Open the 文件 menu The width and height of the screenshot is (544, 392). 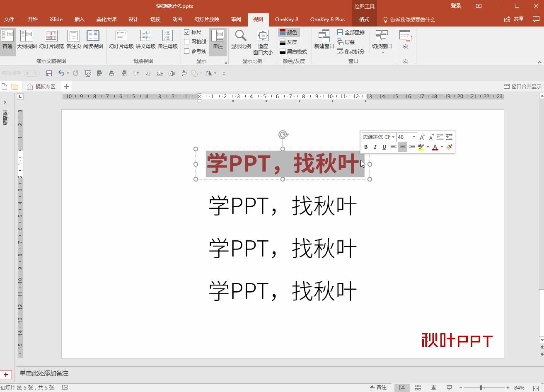[9, 19]
